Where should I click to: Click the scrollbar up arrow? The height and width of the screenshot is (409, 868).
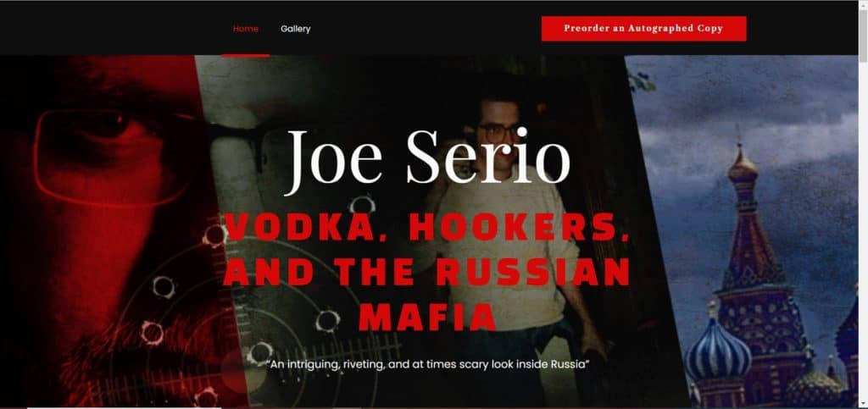[863, 4]
